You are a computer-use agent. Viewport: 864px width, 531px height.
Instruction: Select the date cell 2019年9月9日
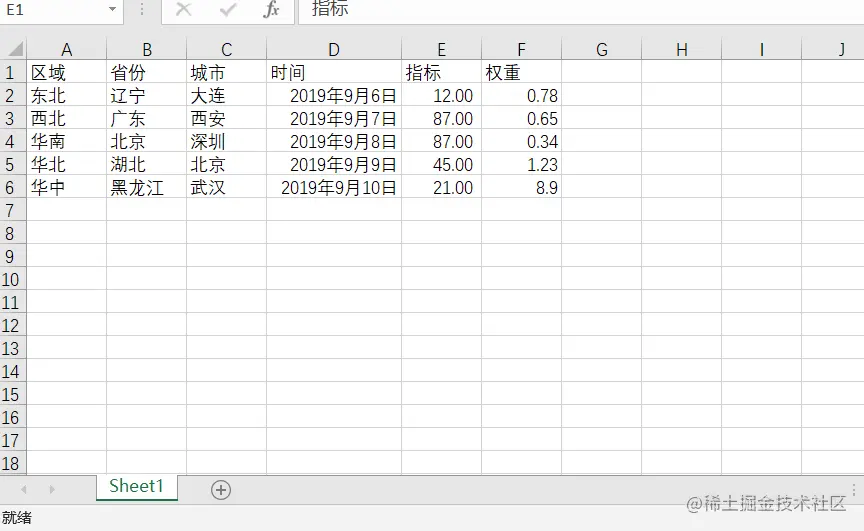[334, 165]
